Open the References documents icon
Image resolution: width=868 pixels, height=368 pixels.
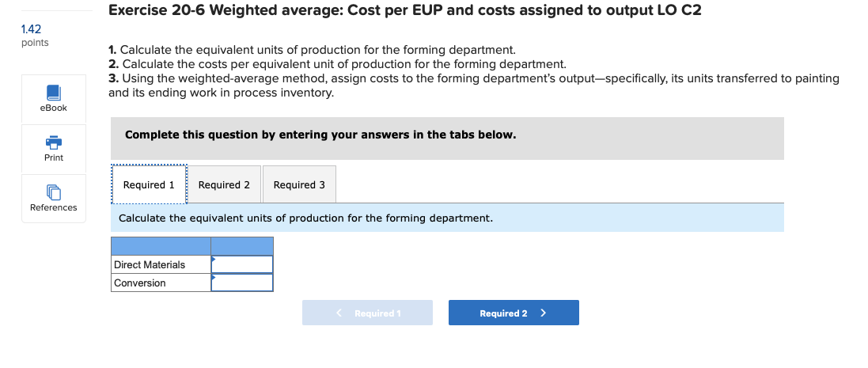click(x=53, y=192)
